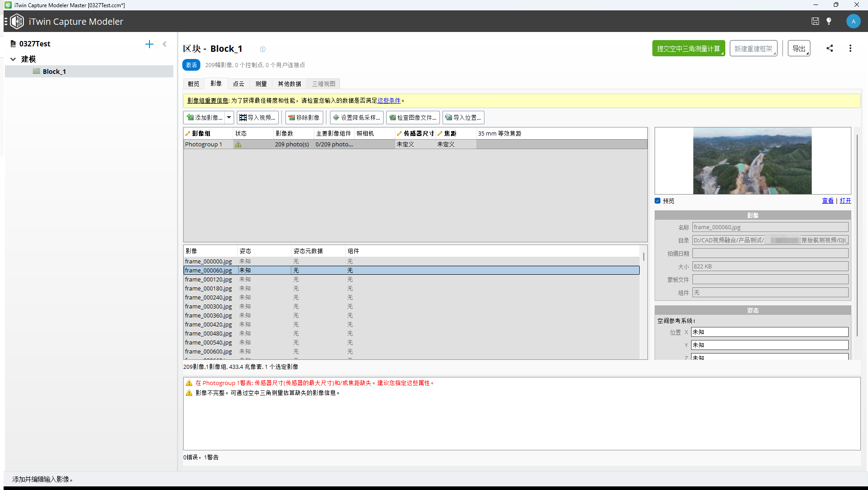This screenshot has width=868, height=490.
Task: Open the Add Photos dropdown arrow
Action: [229, 118]
